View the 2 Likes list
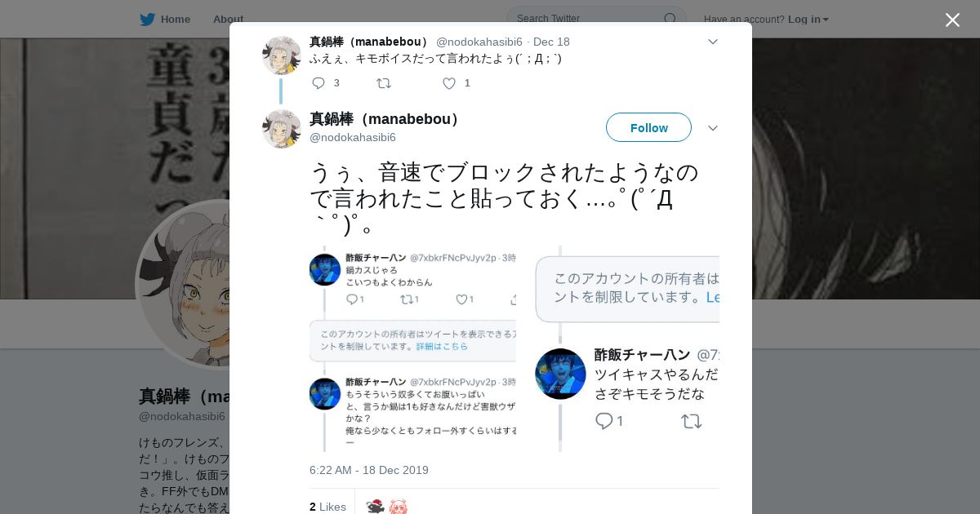980x514 pixels. point(327,507)
